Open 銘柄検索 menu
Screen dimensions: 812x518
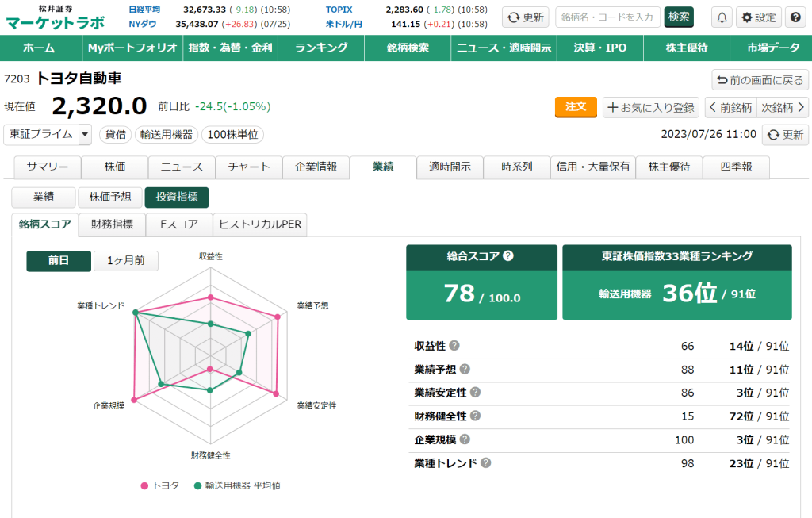coord(408,48)
